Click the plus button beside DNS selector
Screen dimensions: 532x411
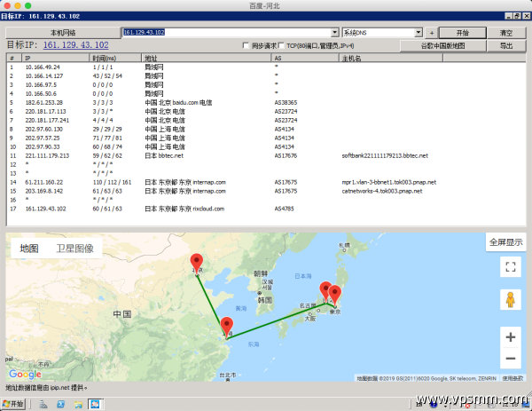point(432,33)
